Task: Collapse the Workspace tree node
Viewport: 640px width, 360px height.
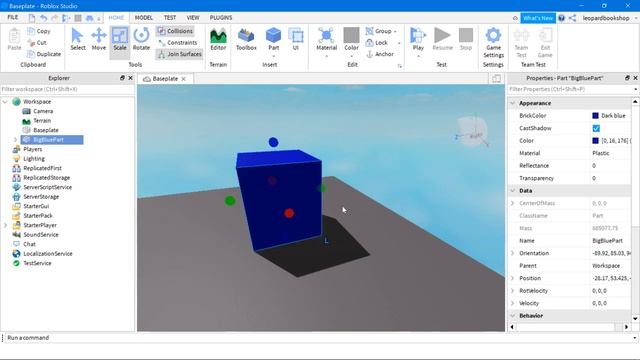Action: pos(5,102)
